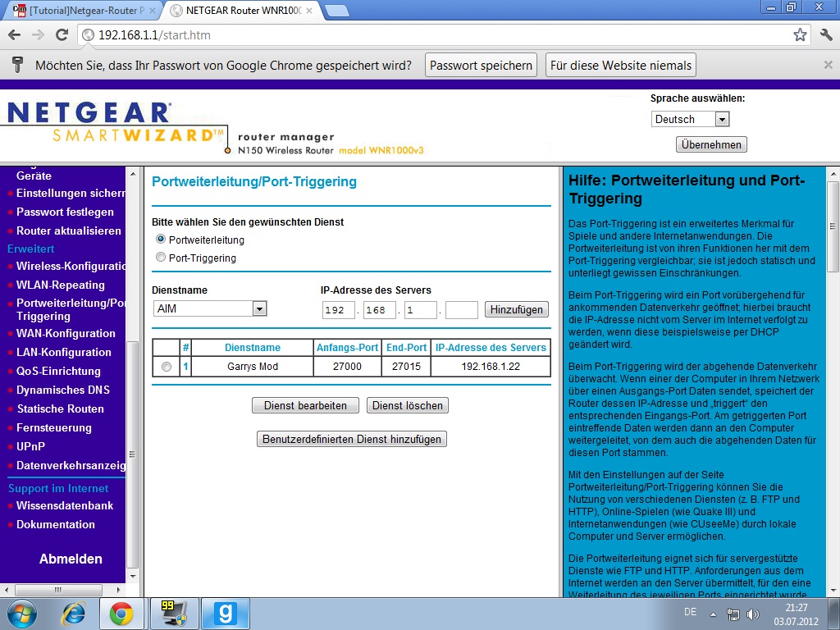Click the last IP address octet field
This screenshot has height=630, width=840.
tap(461, 309)
